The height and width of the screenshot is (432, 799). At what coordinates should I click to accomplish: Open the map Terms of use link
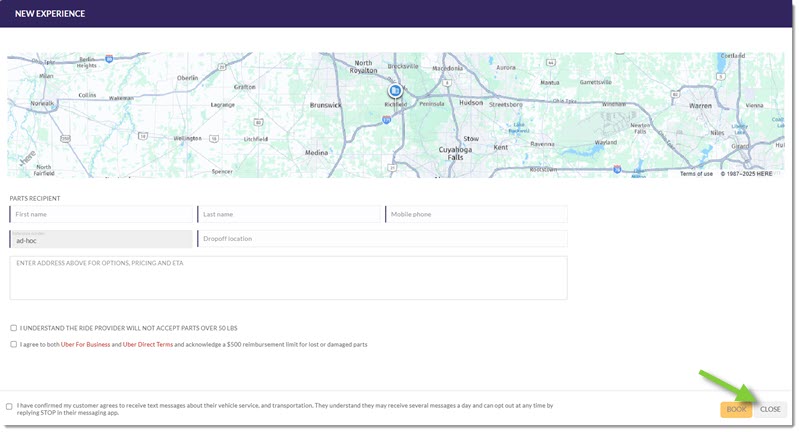pyautogui.click(x=696, y=174)
